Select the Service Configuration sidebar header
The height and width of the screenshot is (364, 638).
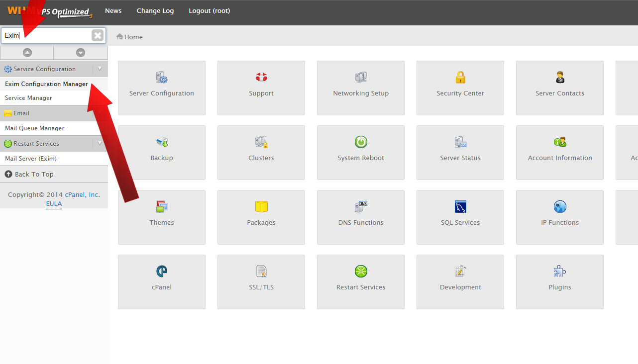point(54,69)
